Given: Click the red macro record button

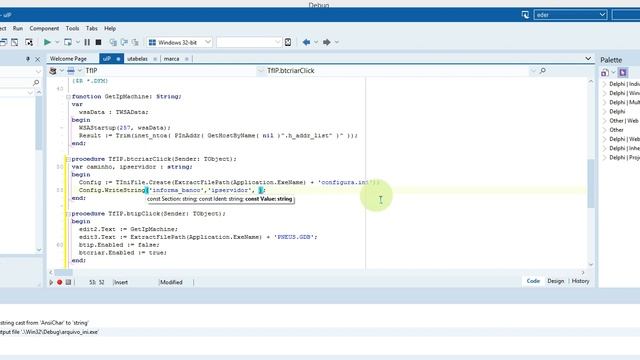Looking at the screenshot, I should (x=60, y=282).
